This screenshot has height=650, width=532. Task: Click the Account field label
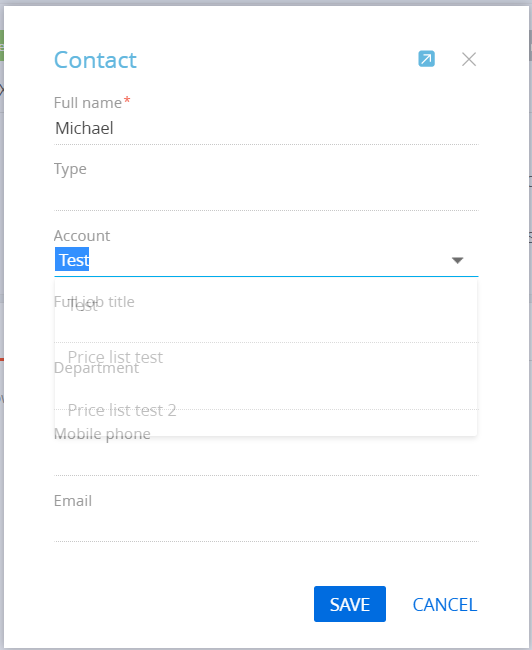tap(82, 235)
